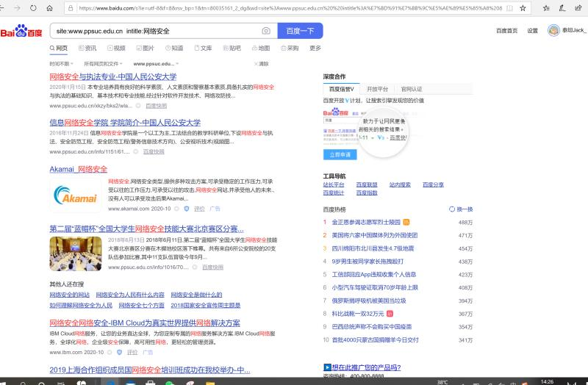
Task: Open the 蓝帽杯 contest result photo thumbnail
Action: click(x=76, y=253)
